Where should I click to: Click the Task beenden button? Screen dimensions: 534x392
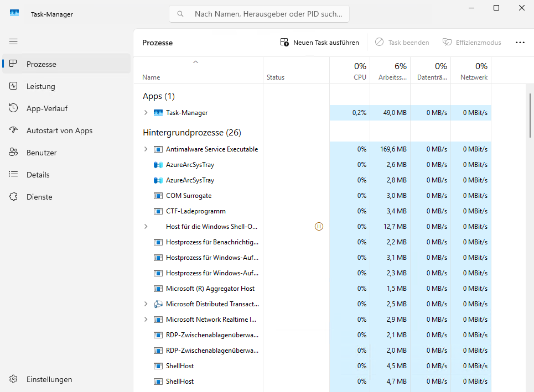coord(402,42)
